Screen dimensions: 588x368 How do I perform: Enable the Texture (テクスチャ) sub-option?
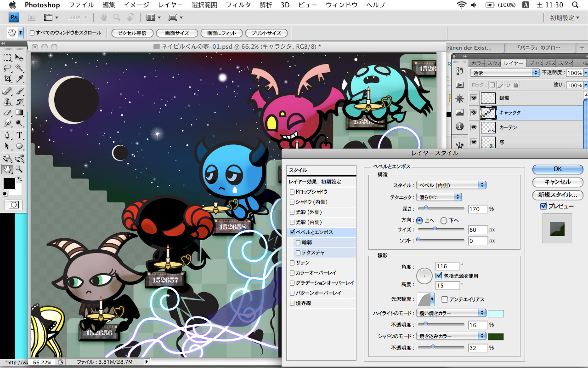click(x=298, y=253)
